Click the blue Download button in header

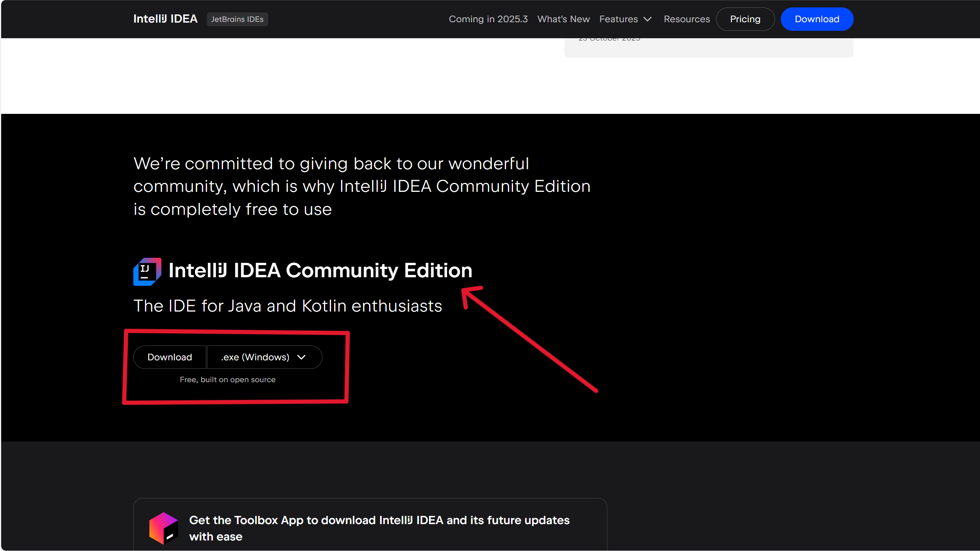click(817, 19)
